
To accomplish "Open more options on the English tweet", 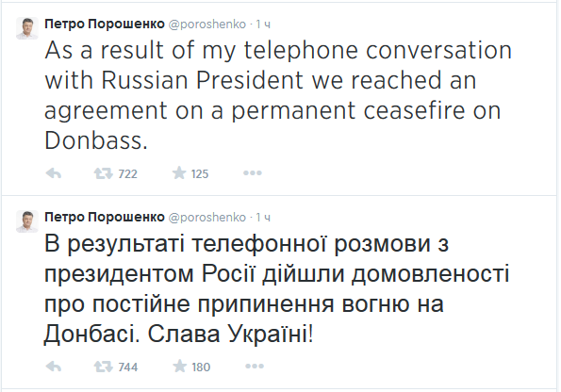I will coord(253,173).
